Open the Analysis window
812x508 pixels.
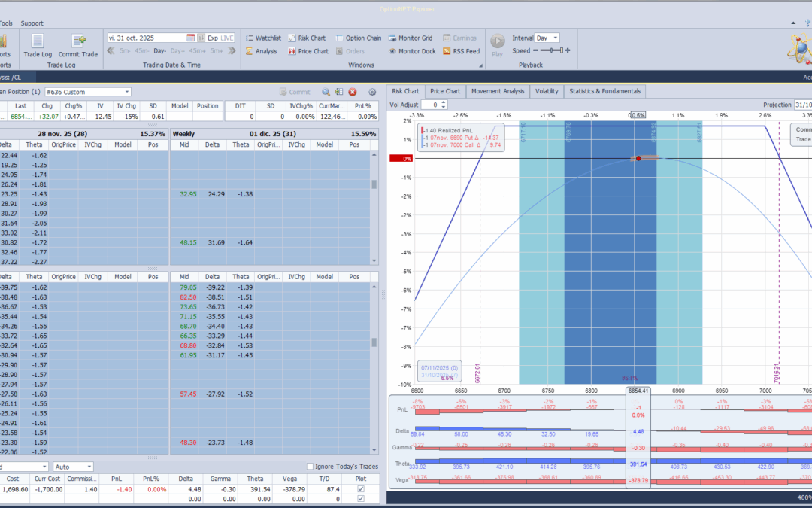261,51
